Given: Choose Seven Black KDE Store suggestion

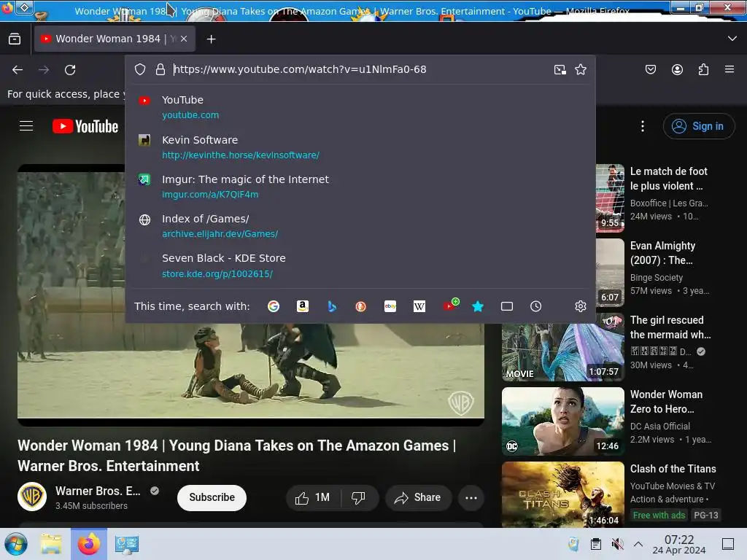Looking at the screenshot, I should click(x=360, y=265).
